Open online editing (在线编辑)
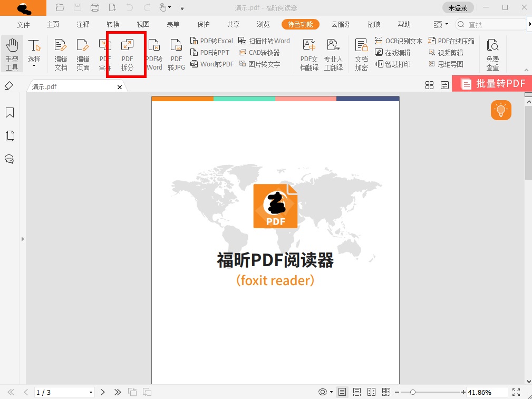This screenshot has width=532, height=399. pos(393,53)
